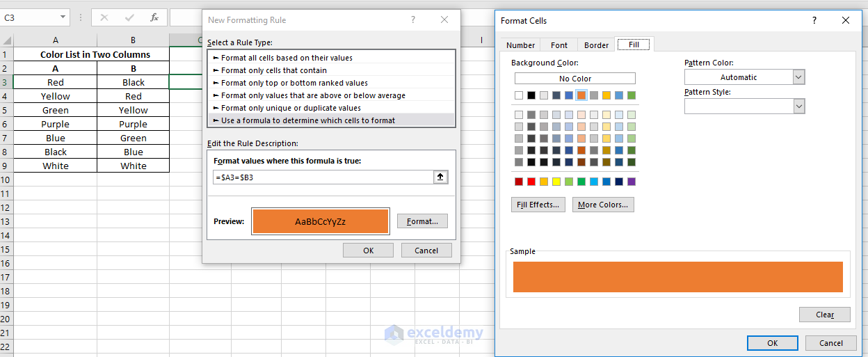The height and width of the screenshot is (357, 868).
Task: Click OK in the New Formatting Rule dialog
Action: pos(368,251)
